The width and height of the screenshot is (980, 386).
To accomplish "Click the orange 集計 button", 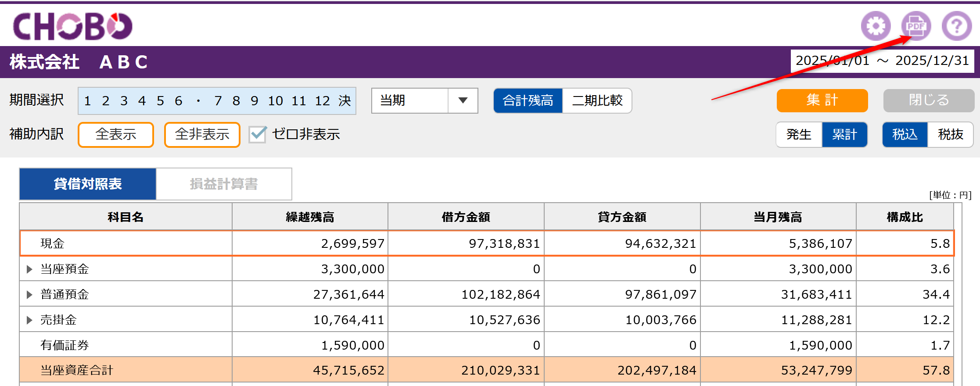I will pyautogui.click(x=822, y=100).
